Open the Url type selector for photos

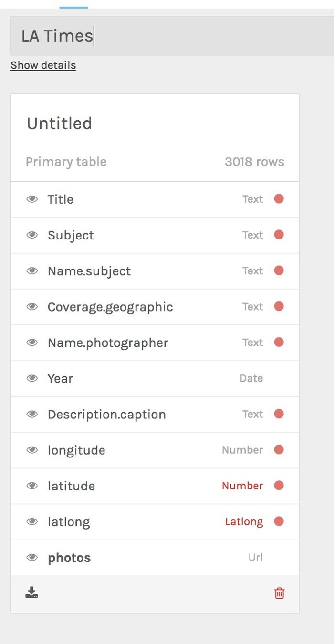tap(255, 558)
